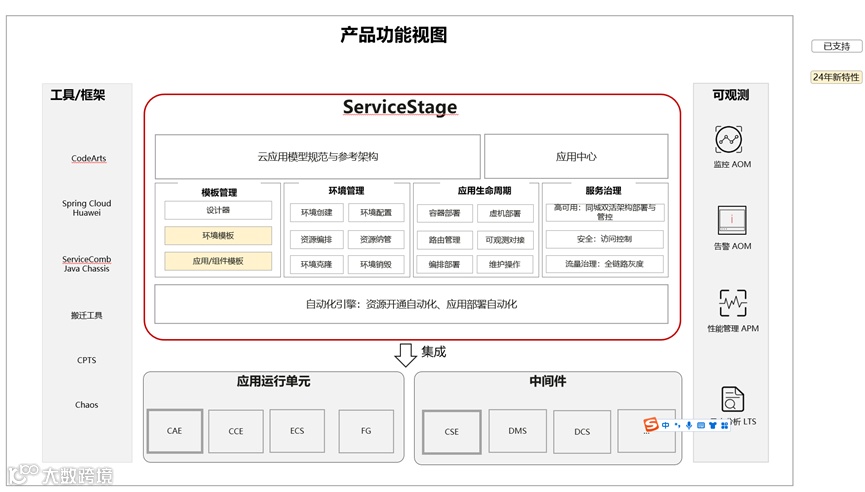
Task: Click the 环境销毁 box
Action: (376, 264)
